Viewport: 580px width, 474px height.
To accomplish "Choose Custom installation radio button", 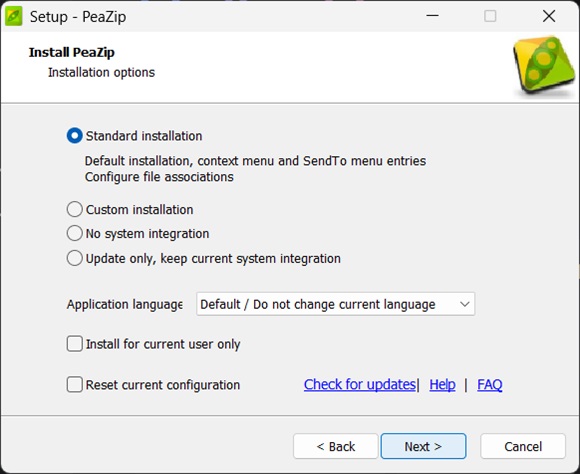I will coord(74,209).
